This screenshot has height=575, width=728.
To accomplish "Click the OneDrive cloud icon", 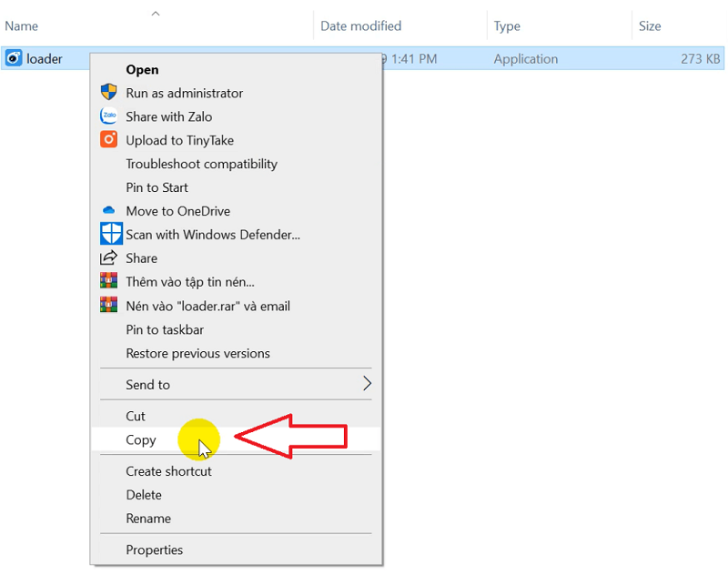I will coord(109,211).
